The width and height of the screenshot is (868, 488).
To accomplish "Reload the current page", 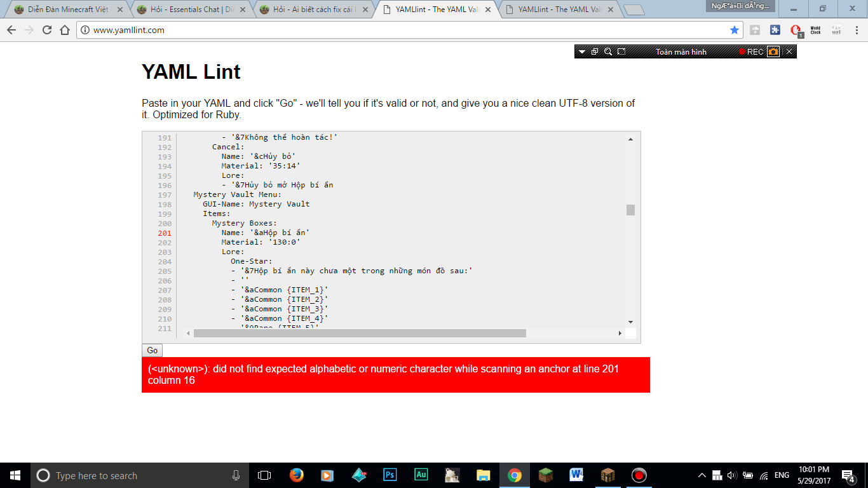I will point(46,30).
